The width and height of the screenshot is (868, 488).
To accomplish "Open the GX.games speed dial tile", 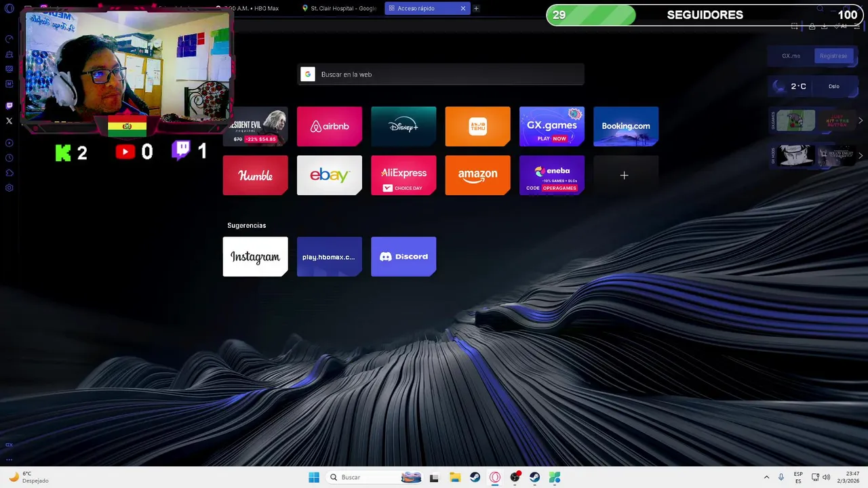I will (x=552, y=126).
